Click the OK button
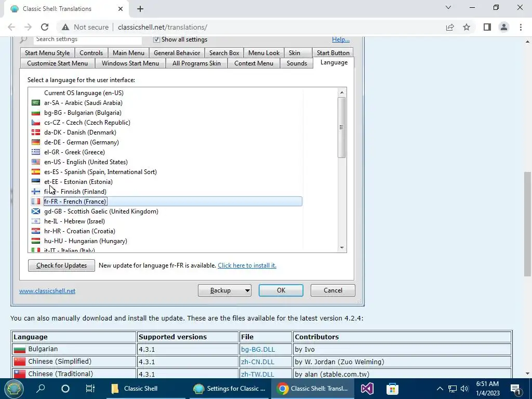532x399 pixels. pos(281,290)
